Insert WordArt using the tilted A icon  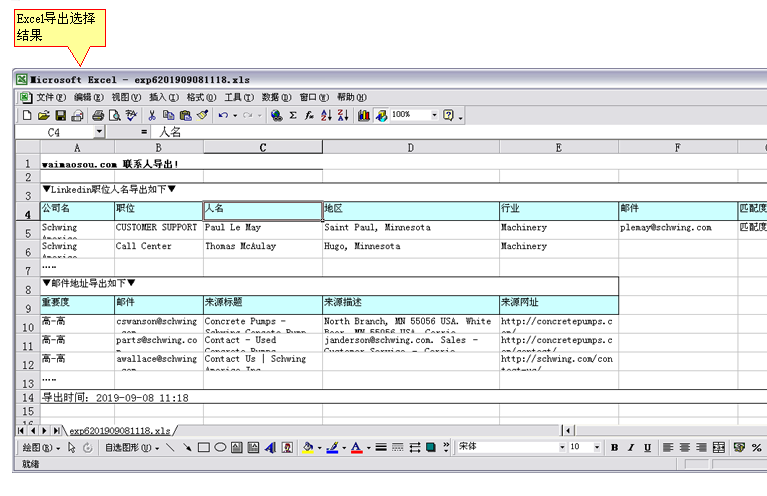pos(270,448)
